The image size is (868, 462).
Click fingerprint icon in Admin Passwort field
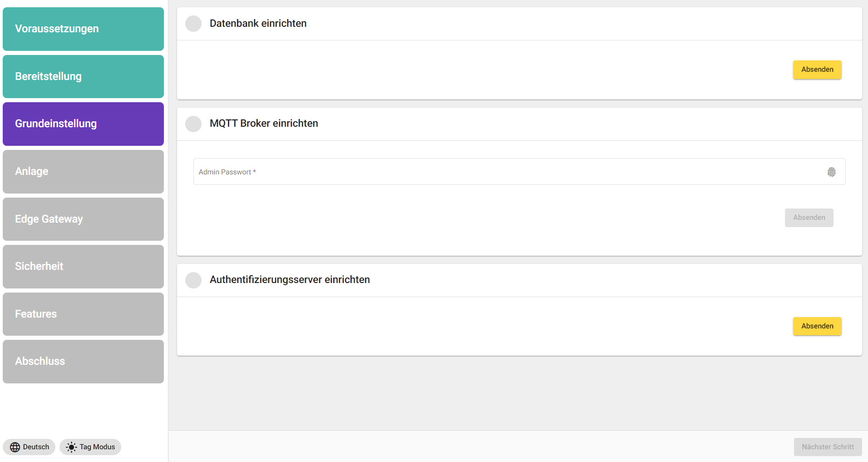pos(831,172)
